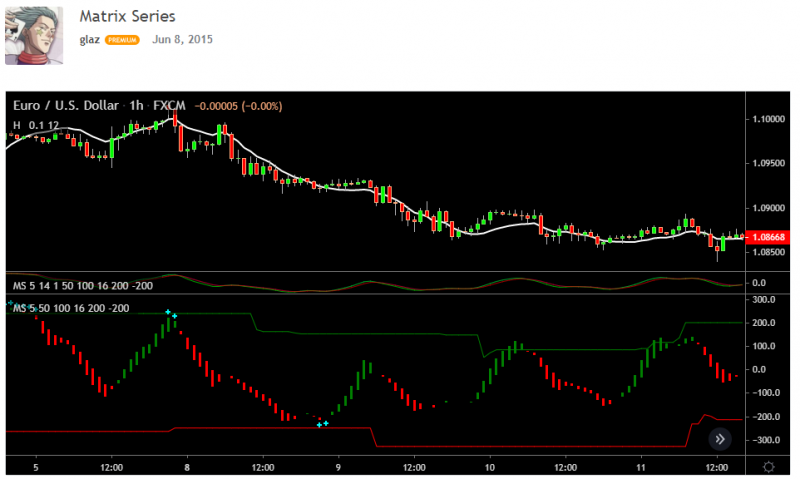This screenshot has height=479, width=800.
Task: Click the 200.0 indicator scale label
Action: coord(764,323)
